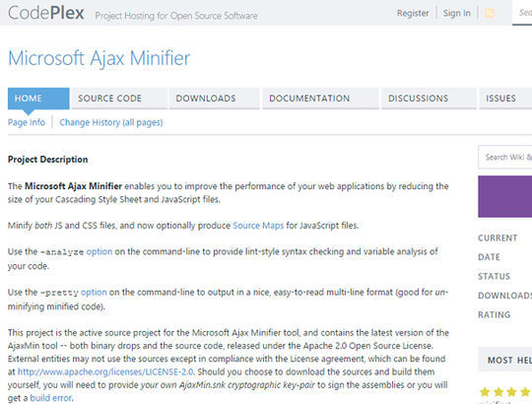Follow the Source Maps link
The height and width of the screenshot is (404, 532).
pos(258,226)
